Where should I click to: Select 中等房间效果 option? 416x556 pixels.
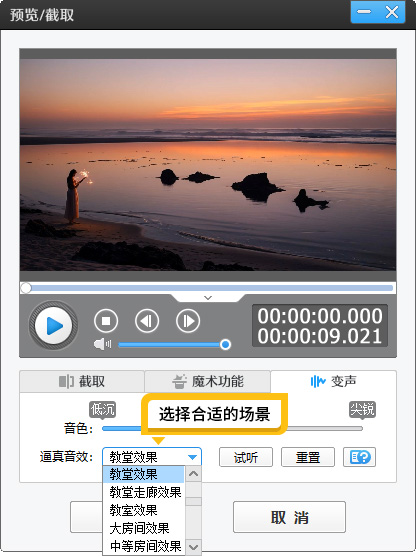pos(144,546)
